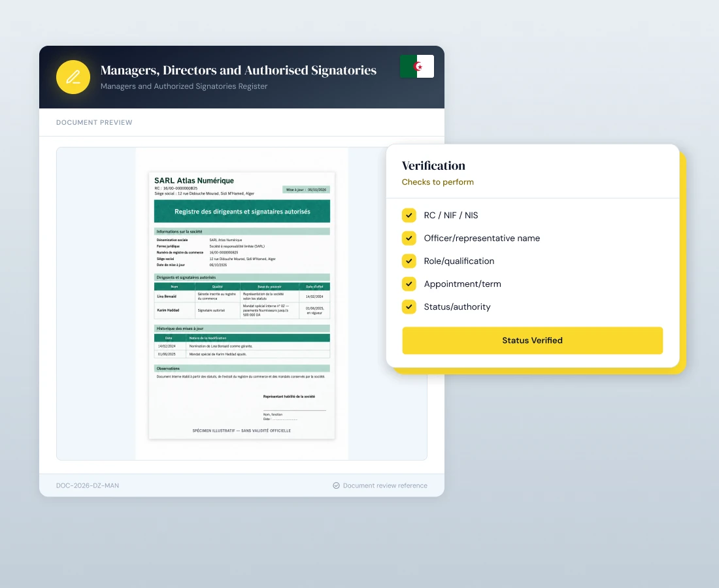Select the DOC-2026-DZ-MAN reference code
The image size is (719, 588).
[88, 485]
